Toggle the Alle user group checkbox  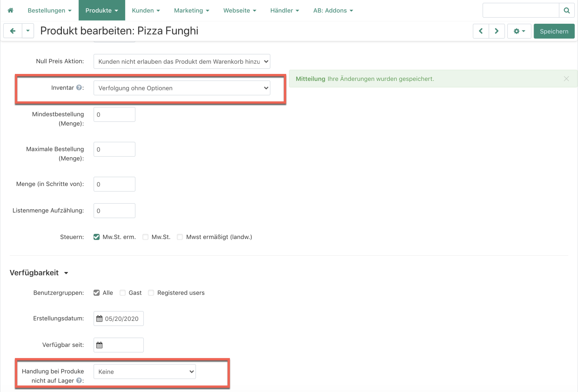(97, 293)
